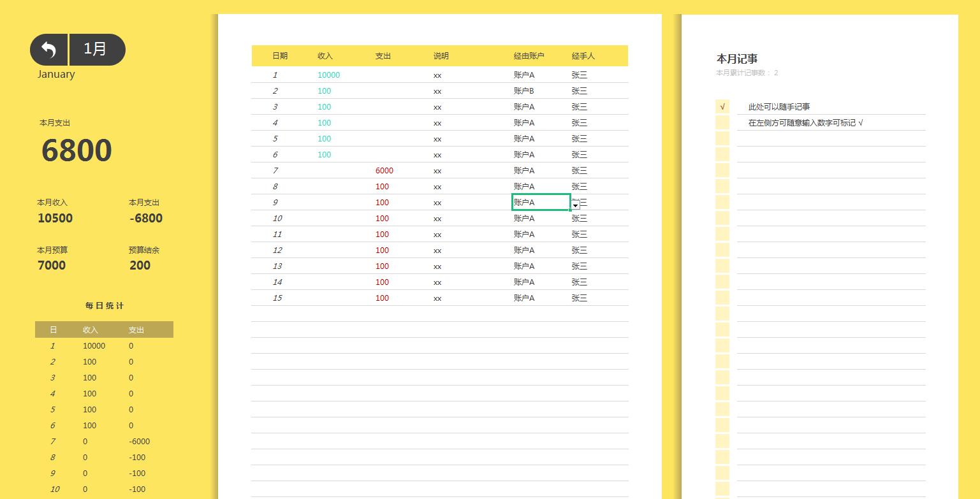Click the xx description in row 5
Image resolution: width=980 pixels, height=499 pixels.
[437, 139]
